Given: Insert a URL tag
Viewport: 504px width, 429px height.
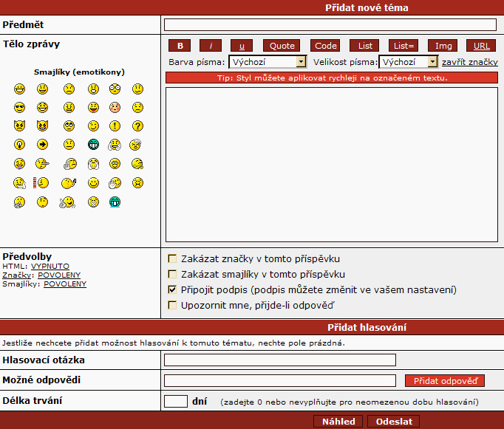Looking at the screenshot, I should pos(481,46).
